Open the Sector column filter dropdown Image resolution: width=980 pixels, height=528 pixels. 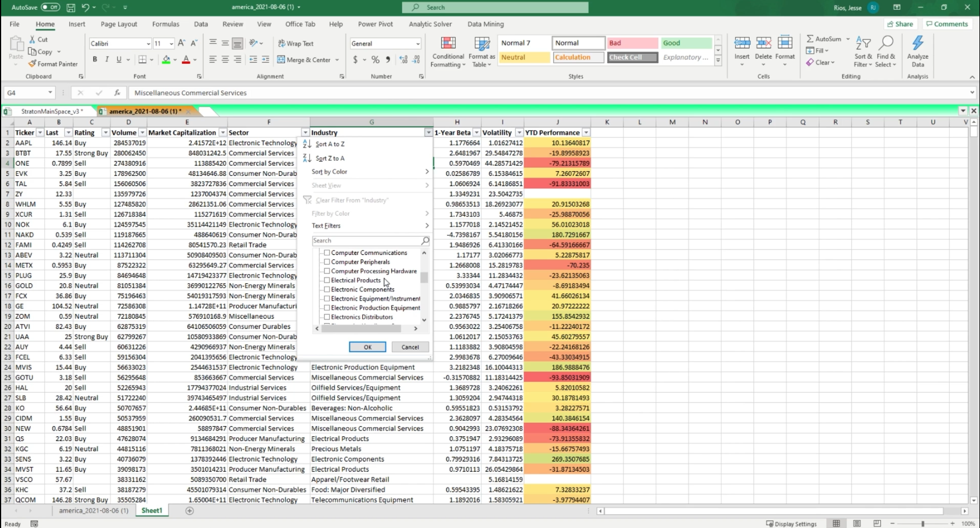click(305, 133)
